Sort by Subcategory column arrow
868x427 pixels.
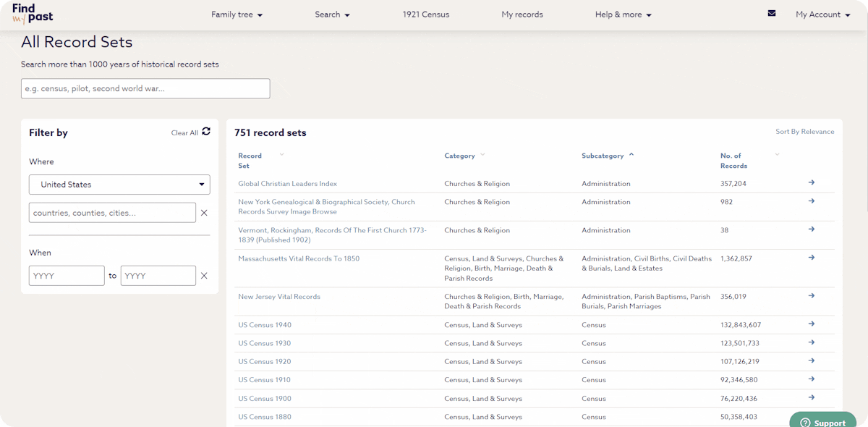pos(631,155)
